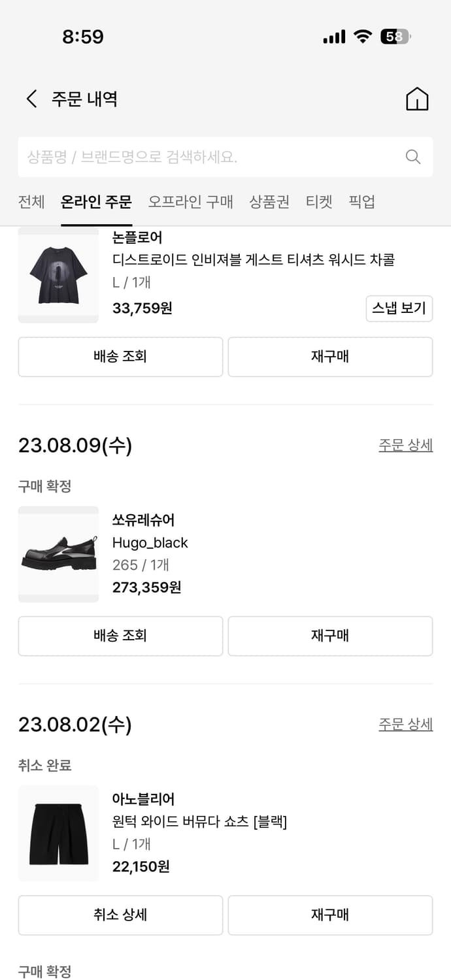Screen dimensions: 451x980
Task: View the 쏘유레슈어 Hugo_black shoes thumbnail
Action: (58, 554)
